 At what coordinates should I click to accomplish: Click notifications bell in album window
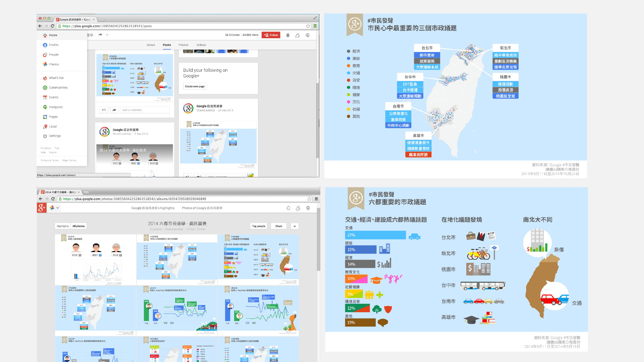(288, 208)
